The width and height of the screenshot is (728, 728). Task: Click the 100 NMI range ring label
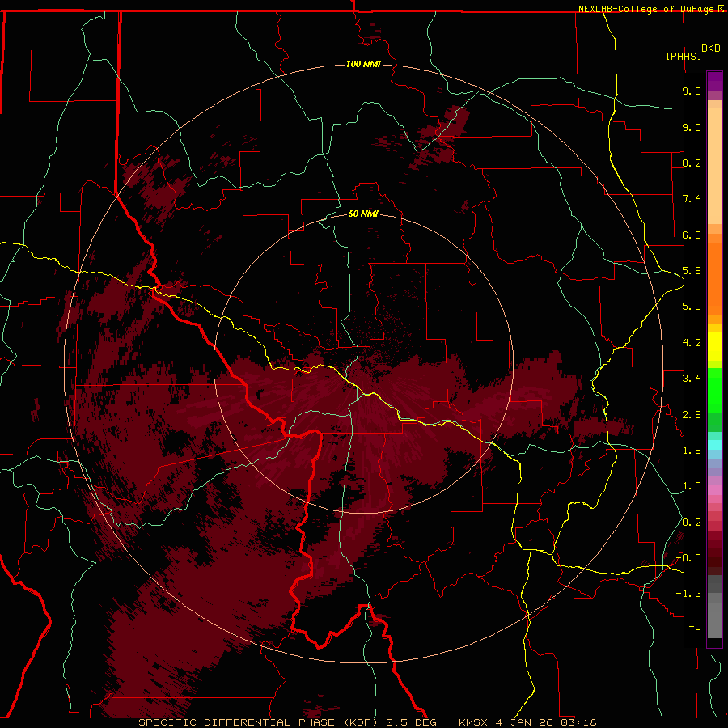363,64
